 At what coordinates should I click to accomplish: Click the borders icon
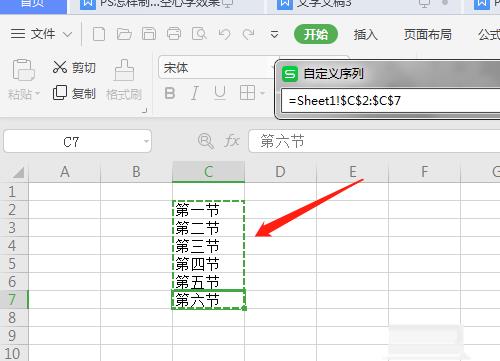click(247, 93)
